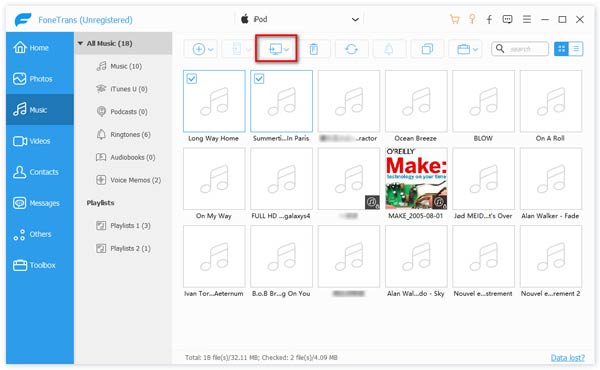
Task: Select the Ivan Tor...Aeternum thumbnail
Action: [x=214, y=256]
